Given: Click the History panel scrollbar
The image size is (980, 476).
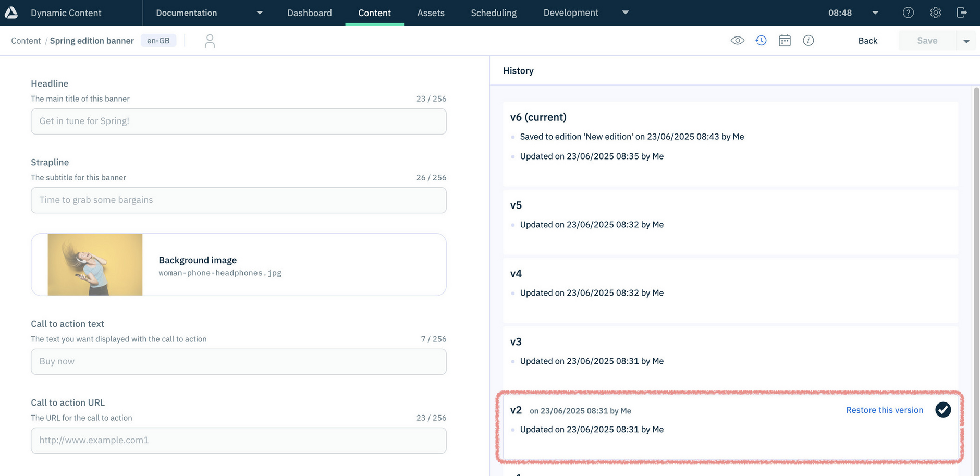Looking at the screenshot, I should 976,282.
